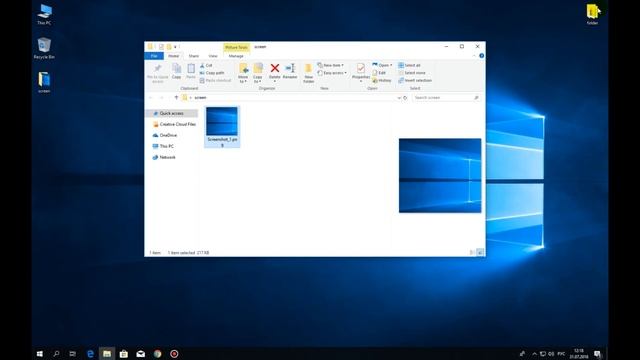The image size is (640, 360).
Task: Click Select none in the ribbon
Action: point(412,73)
